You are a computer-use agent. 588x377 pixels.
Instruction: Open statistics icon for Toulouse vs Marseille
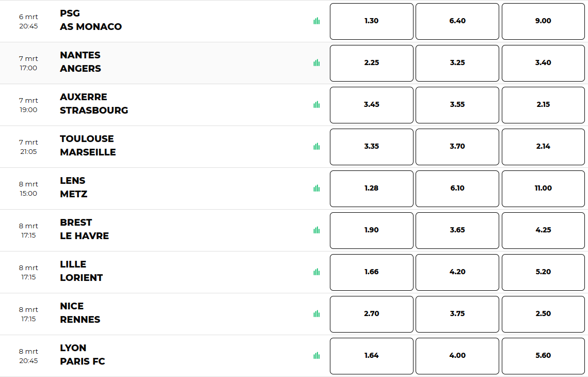click(x=316, y=146)
